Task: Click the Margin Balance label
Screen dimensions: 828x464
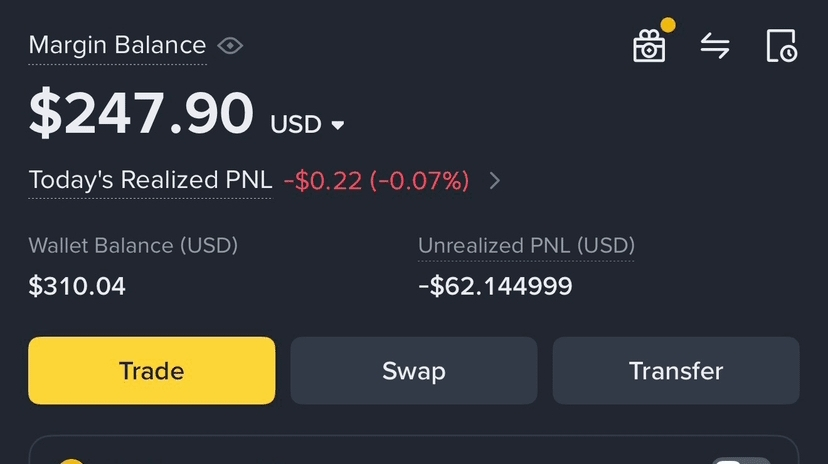Action: pos(117,46)
